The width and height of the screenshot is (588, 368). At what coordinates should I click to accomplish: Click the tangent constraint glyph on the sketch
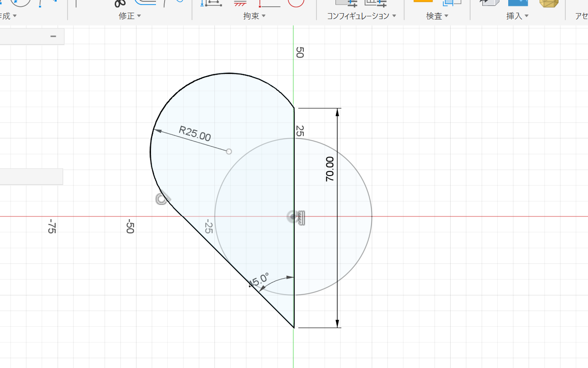click(x=162, y=199)
